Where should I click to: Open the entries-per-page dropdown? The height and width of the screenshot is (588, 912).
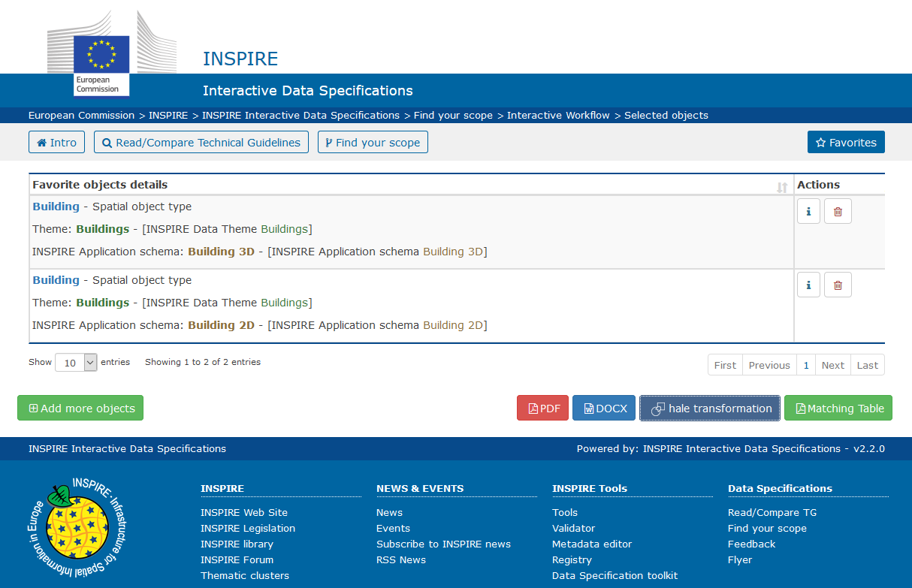coord(77,362)
